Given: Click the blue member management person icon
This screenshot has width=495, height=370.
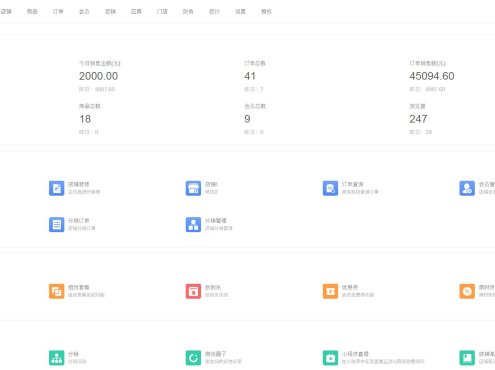Looking at the screenshot, I should pos(467,188).
